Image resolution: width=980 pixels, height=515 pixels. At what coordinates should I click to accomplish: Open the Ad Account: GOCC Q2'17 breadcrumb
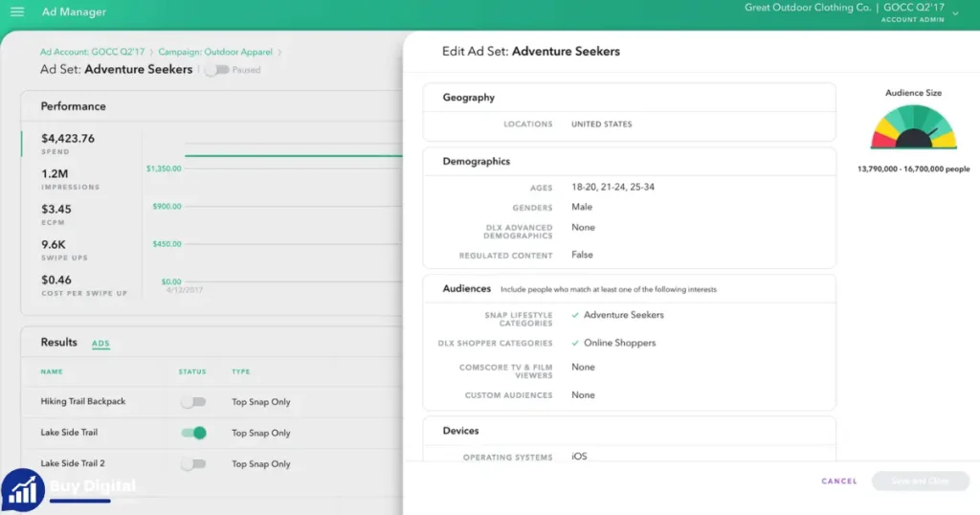pos(92,52)
